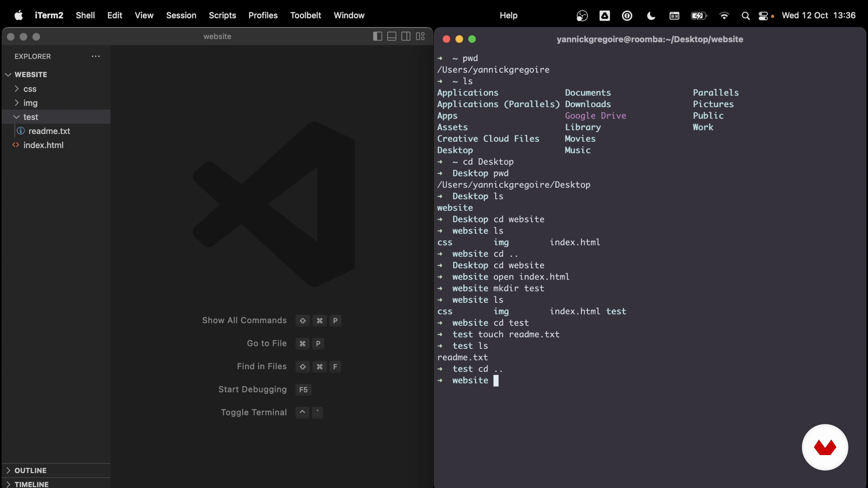Viewport: 868px width, 488px height.
Task: Click the F5 key badge
Action: click(x=303, y=390)
